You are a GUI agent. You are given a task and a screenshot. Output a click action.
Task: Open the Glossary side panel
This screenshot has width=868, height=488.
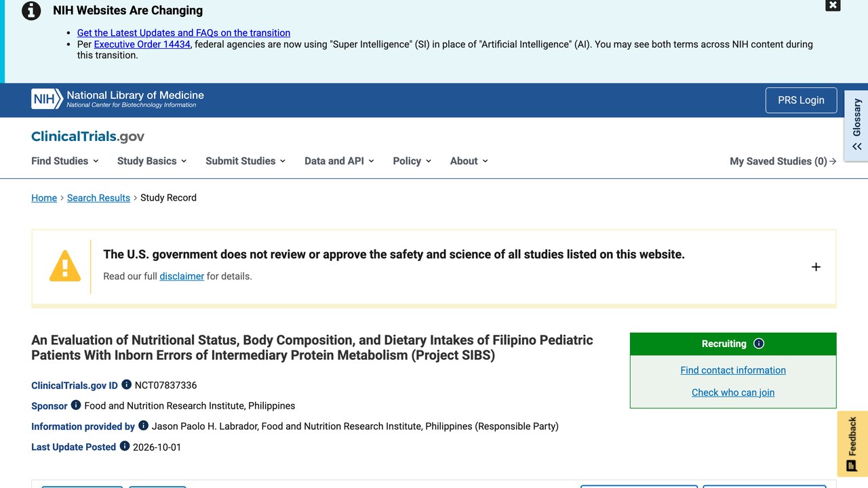click(x=856, y=126)
